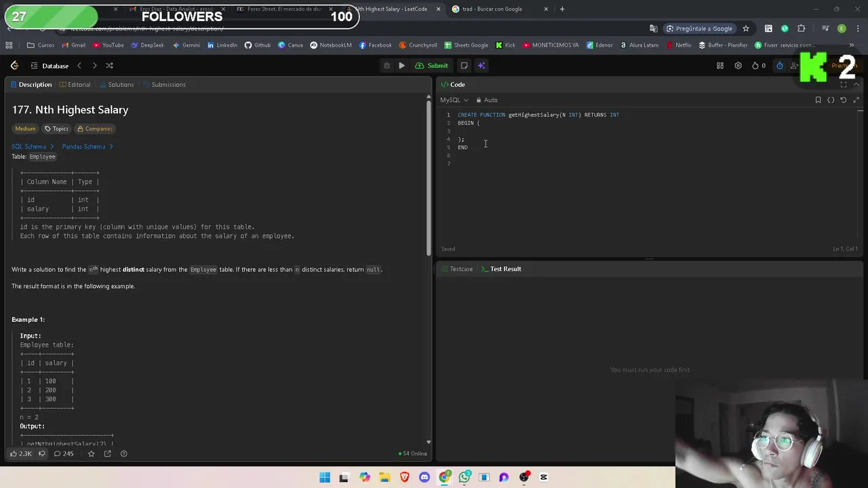Maximize Code panel icon

tap(844, 85)
